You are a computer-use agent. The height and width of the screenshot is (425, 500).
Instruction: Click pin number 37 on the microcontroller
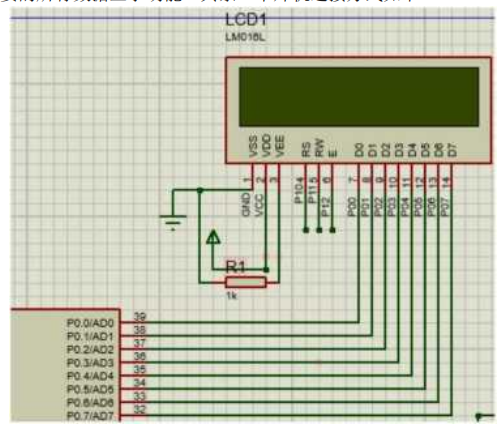pyautogui.click(x=140, y=343)
